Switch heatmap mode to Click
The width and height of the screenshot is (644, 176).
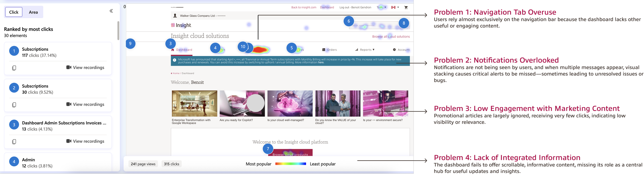[x=14, y=12]
